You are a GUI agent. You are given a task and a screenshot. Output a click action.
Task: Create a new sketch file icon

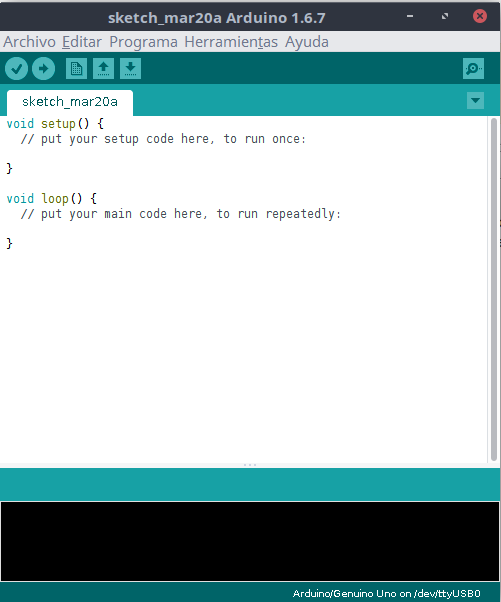(76, 69)
